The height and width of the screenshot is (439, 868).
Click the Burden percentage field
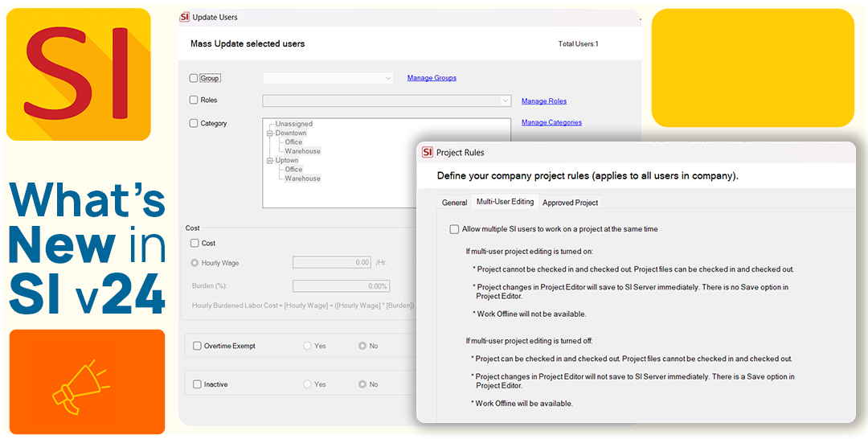coord(341,286)
